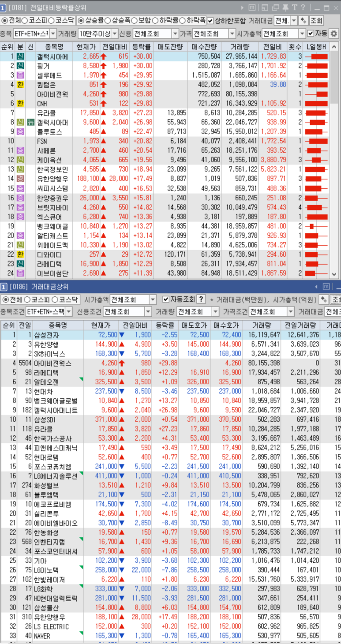Click the split-layout icon in 0181 title bar

(x=265, y=7)
